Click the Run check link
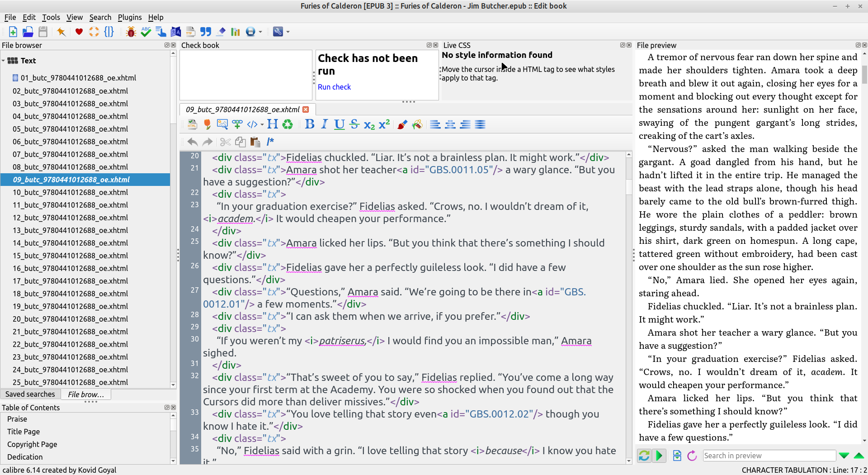Screen dimensions: 868x475 (x=334, y=87)
